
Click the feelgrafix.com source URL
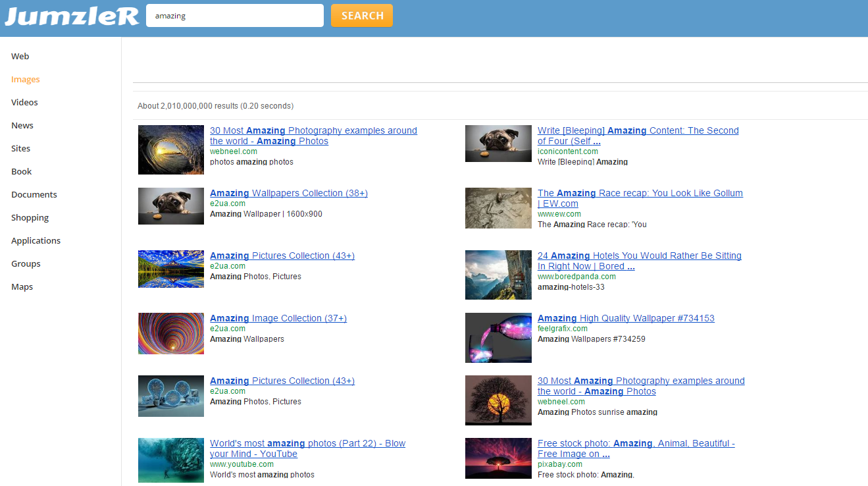pos(563,329)
